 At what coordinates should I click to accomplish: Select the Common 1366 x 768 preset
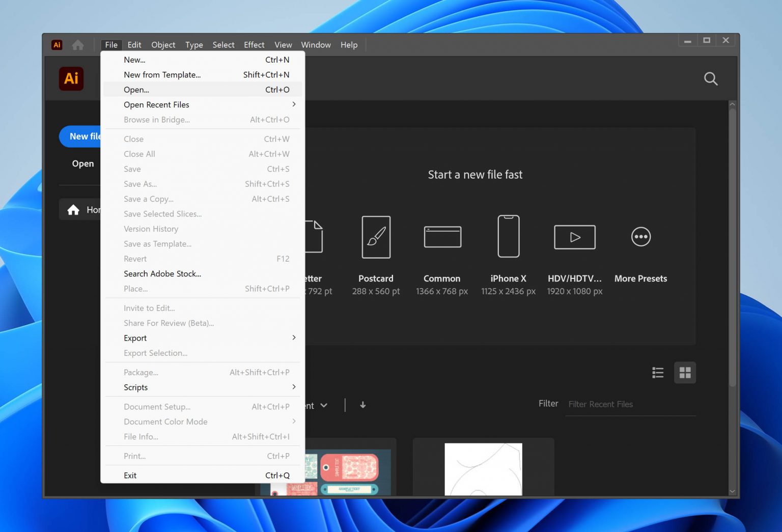point(442,237)
